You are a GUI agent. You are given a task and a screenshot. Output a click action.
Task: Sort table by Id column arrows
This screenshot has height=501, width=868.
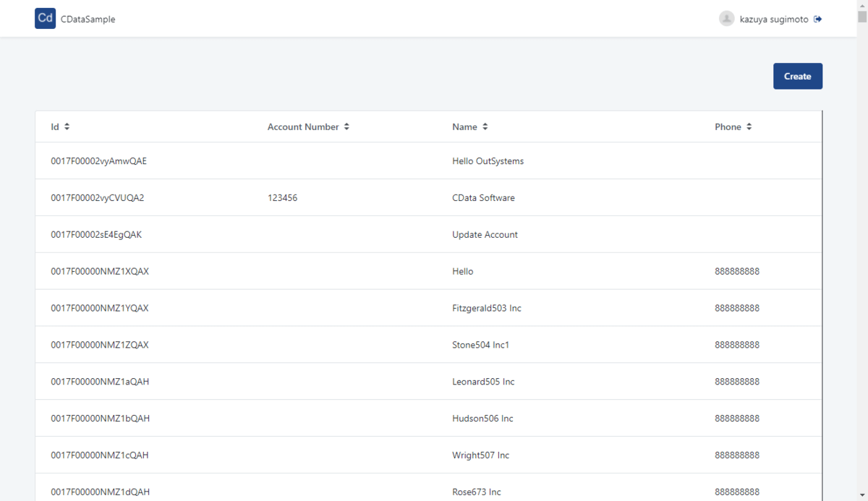pos(67,127)
